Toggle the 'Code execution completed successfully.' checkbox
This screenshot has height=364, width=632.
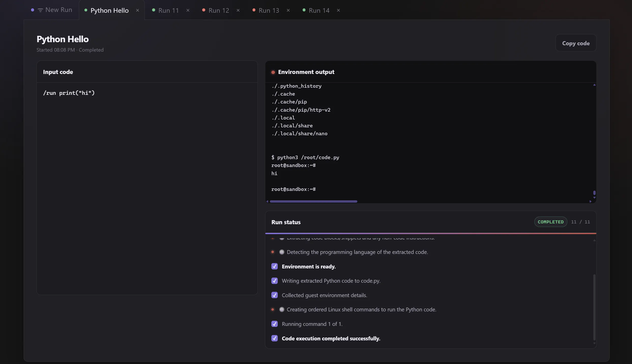[x=274, y=338]
